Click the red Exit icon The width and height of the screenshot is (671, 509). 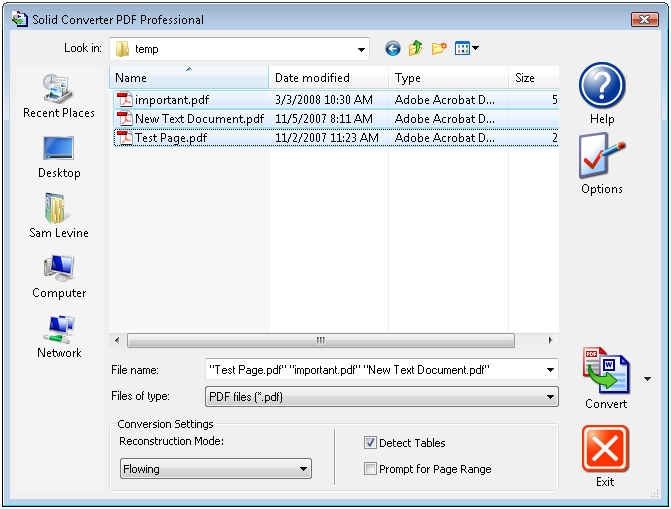pos(605,449)
